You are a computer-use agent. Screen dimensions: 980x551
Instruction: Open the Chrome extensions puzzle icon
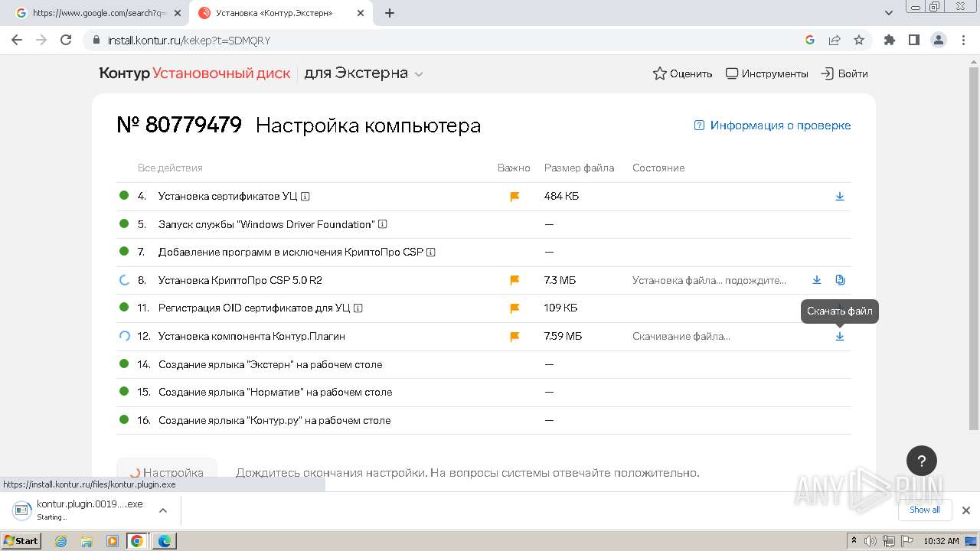[x=890, y=40]
